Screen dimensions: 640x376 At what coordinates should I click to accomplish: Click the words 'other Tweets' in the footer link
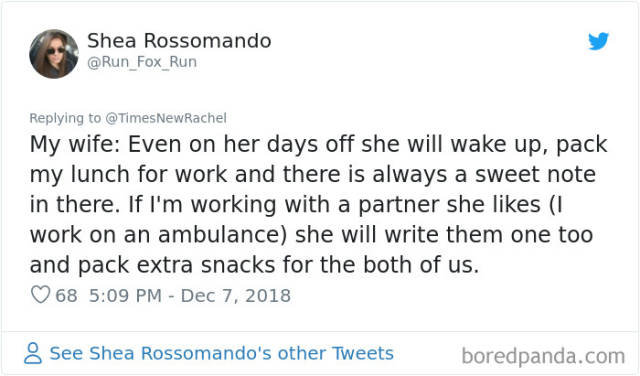pyautogui.click(x=336, y=354)
